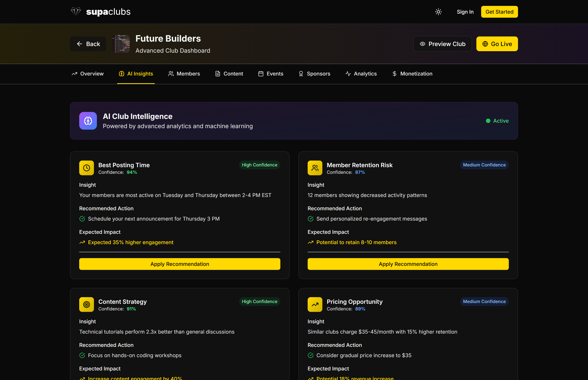Click the green Active status indicator
This screenshot has height=380, width=588.
click(x=497, y=121)
